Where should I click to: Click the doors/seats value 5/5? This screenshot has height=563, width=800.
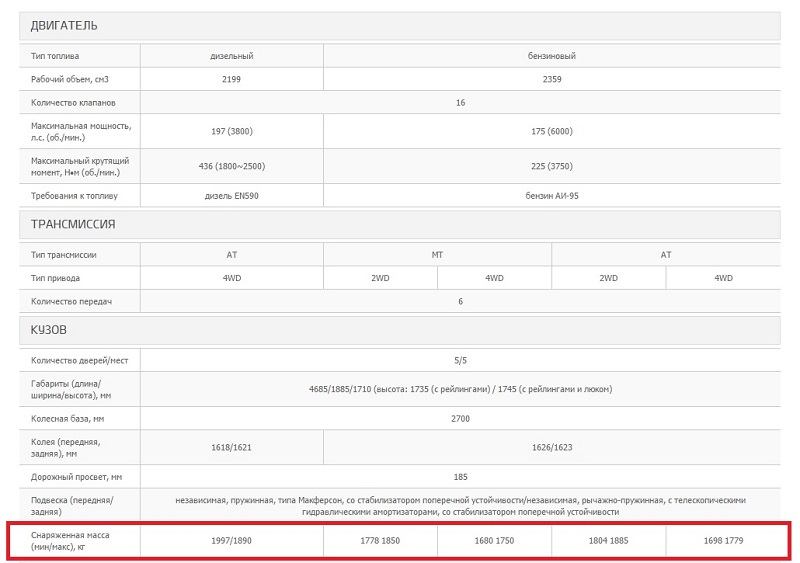click(460, 360)
